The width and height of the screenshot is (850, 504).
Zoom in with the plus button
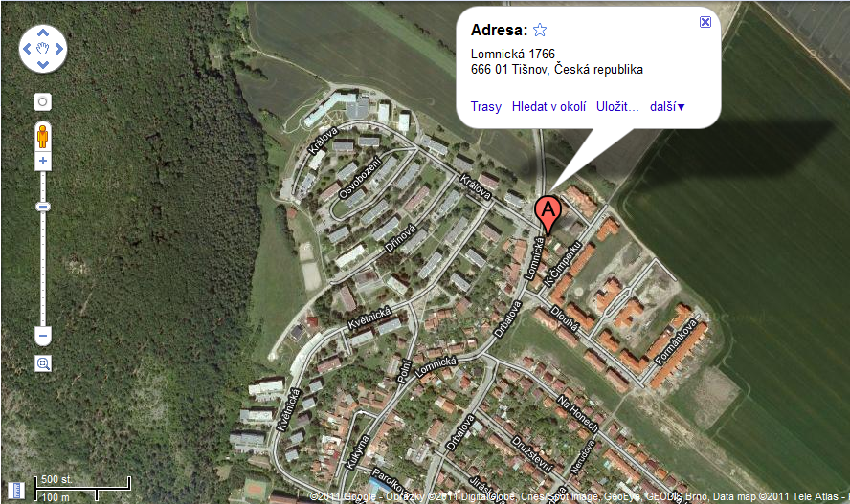(x=43, y=161)
